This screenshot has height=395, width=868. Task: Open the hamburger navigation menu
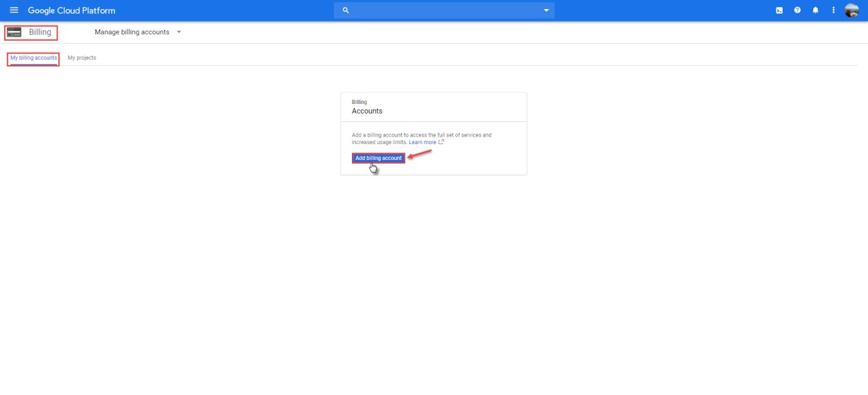pyautogui.click(x=14, y=10)
